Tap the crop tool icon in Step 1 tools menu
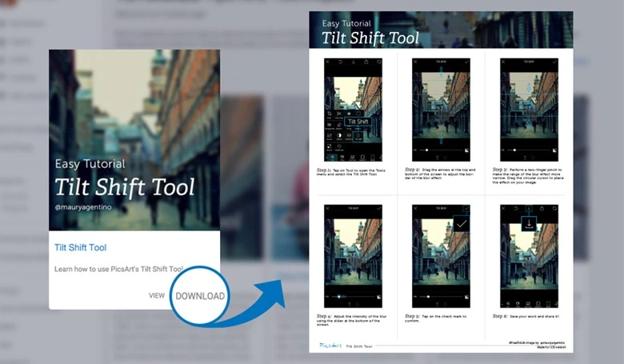Image resolution: width=624 pixels, height=364 pixels. (329, 114)
